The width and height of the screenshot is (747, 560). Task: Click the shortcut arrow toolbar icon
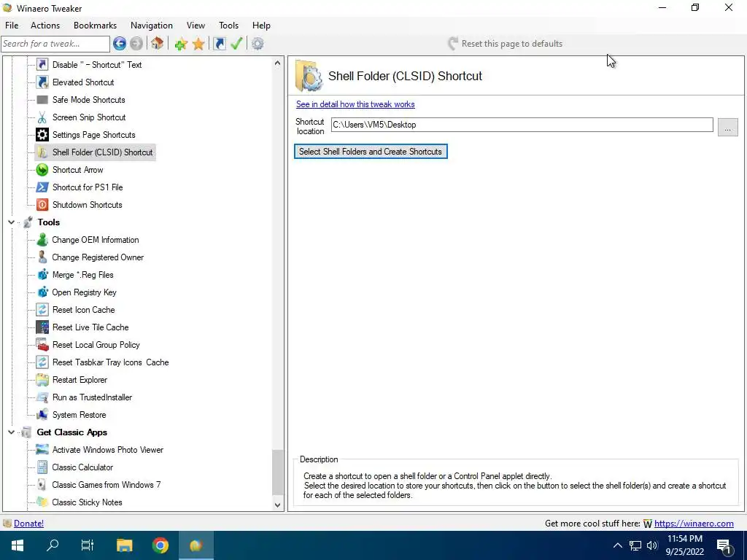(x=219, y=44)
